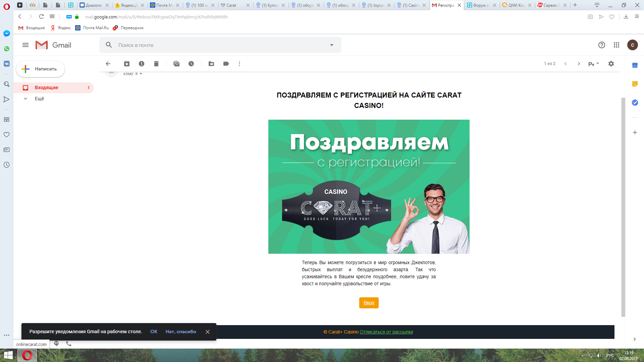Open Opera main menu logo
644x362 pixels.
[7, 6]
